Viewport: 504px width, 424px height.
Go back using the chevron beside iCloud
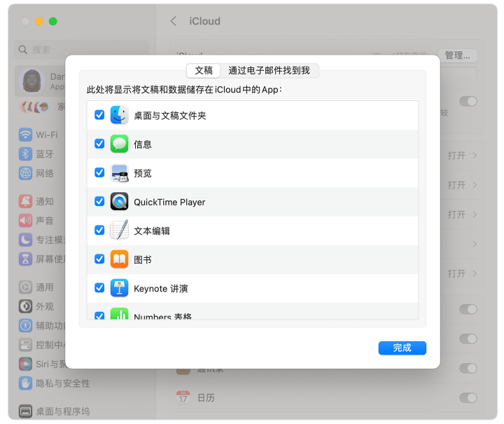pyautogui.click(x=174, y=21)
